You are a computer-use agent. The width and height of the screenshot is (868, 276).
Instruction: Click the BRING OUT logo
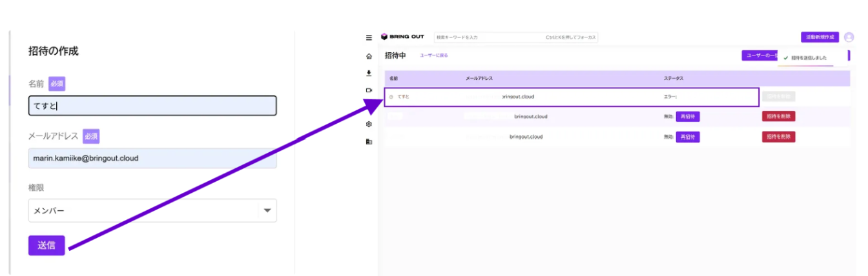click(x=402, y=37)
